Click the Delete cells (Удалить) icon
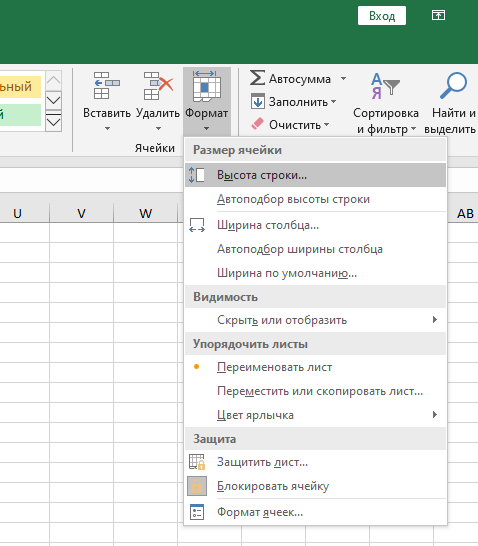Screen dimensions: 478x546 [158, 85]
